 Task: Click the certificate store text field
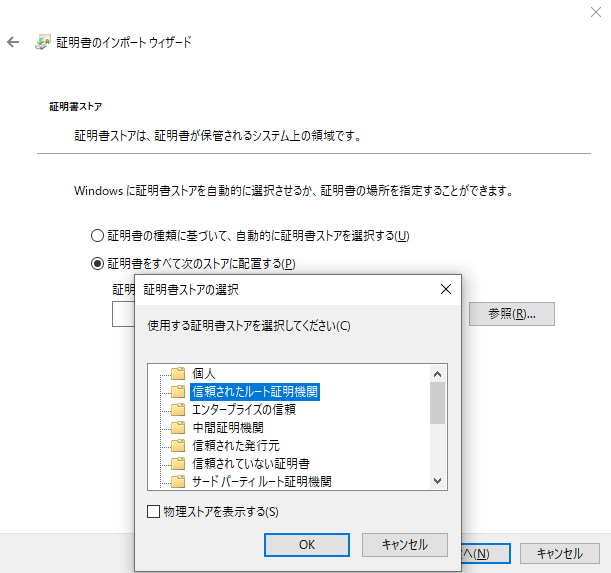(x=123, y=314)
